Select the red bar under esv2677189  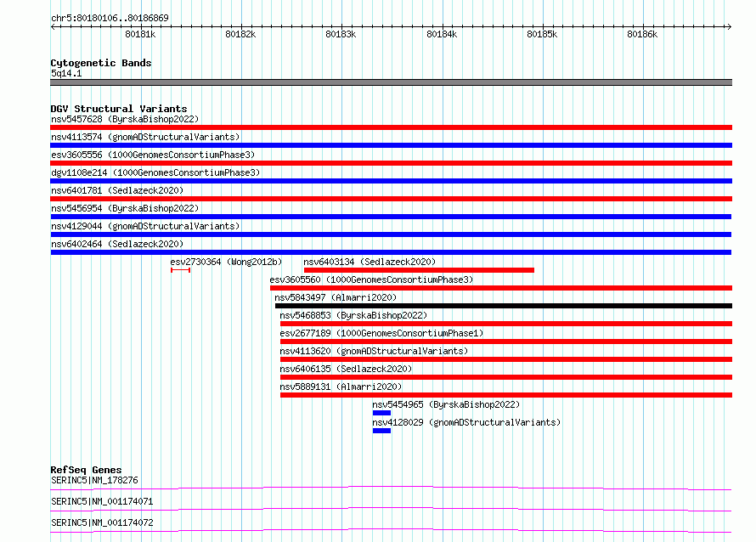click(506, 342)
